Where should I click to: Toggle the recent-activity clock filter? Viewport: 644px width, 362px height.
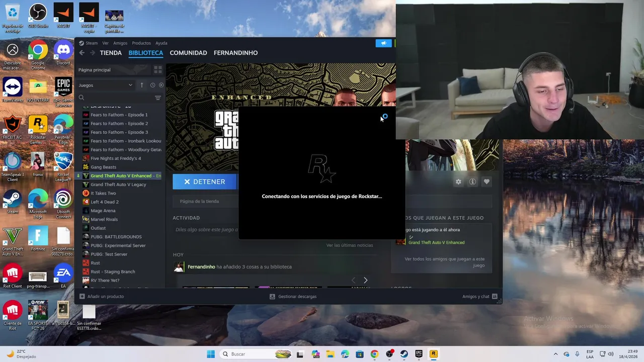(152, 85)
